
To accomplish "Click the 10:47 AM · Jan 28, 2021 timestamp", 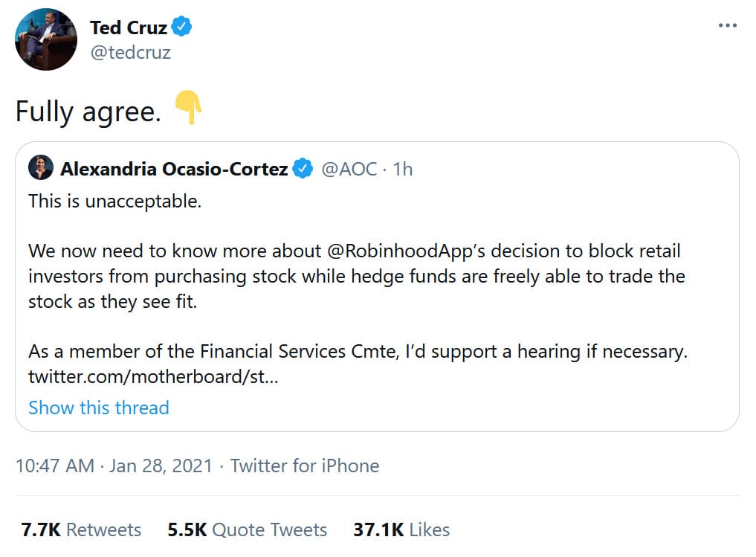I will click(114, 466).
